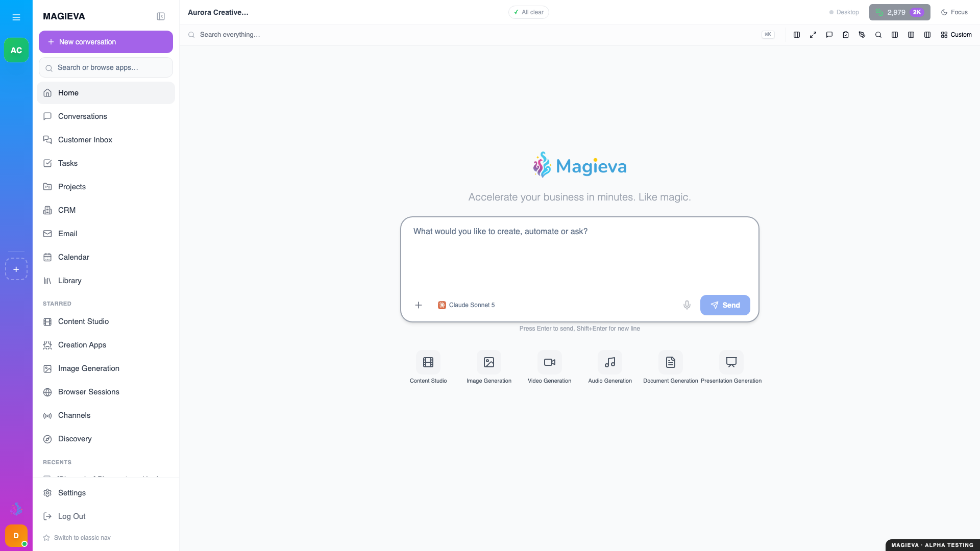Open the hamburger menu icon

point(16,17)
